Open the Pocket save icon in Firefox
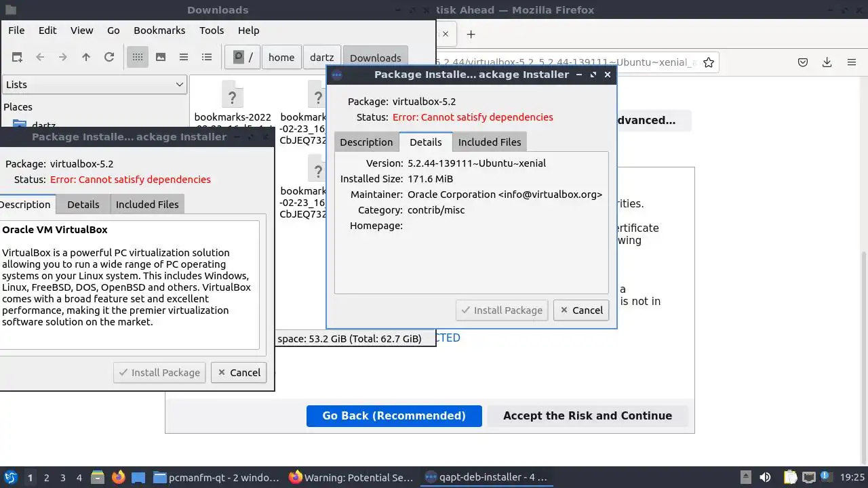This screenshot has height=488, width=868. (x=803, y=62)
